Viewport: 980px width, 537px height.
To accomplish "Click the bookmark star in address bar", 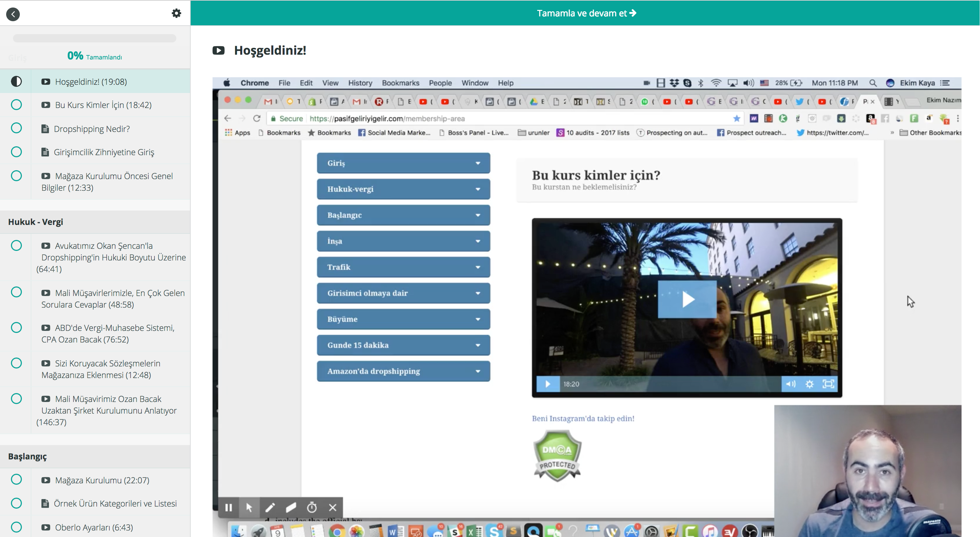I will point(736,118).
